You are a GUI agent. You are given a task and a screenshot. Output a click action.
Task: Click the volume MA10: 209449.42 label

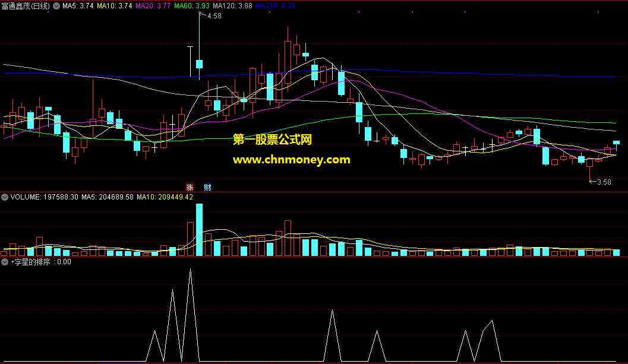pyautogui.click(x=165, y=197)
